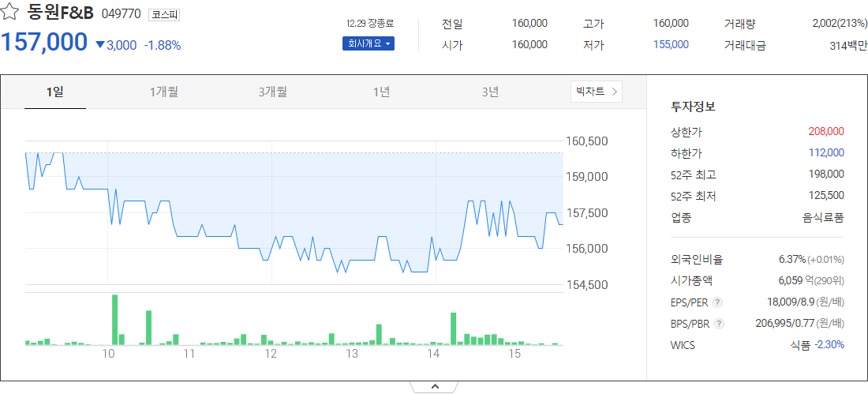Click the stock code 049770
868x394 pixels.
tap(122, 14)
